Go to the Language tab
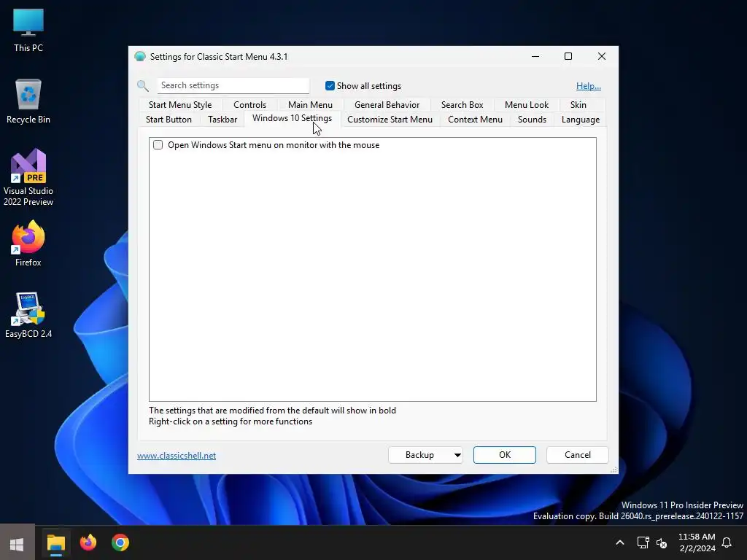The image size is (747, 560). click(580, 120)
